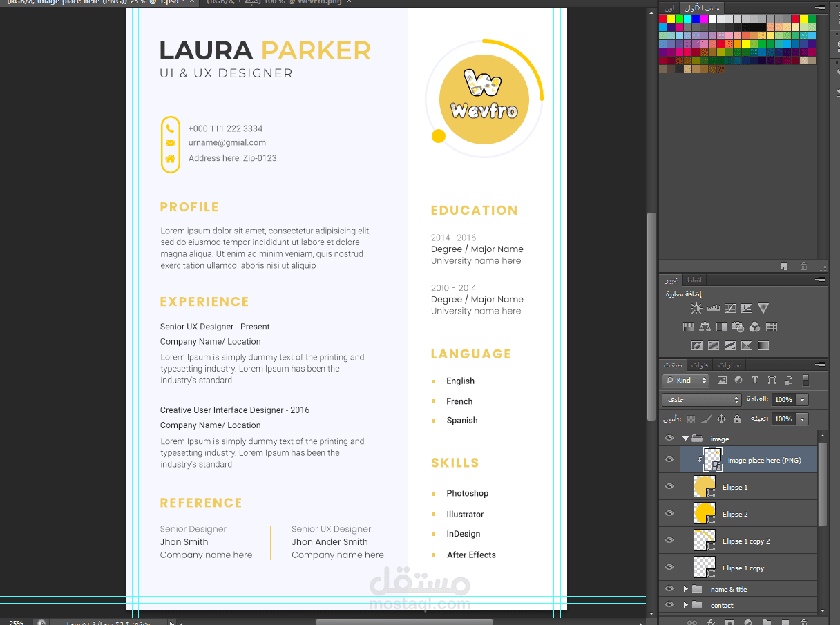Add a Channel Mixer adjustment layer
This screenshot has height=625, width=840.
[755, 327]
